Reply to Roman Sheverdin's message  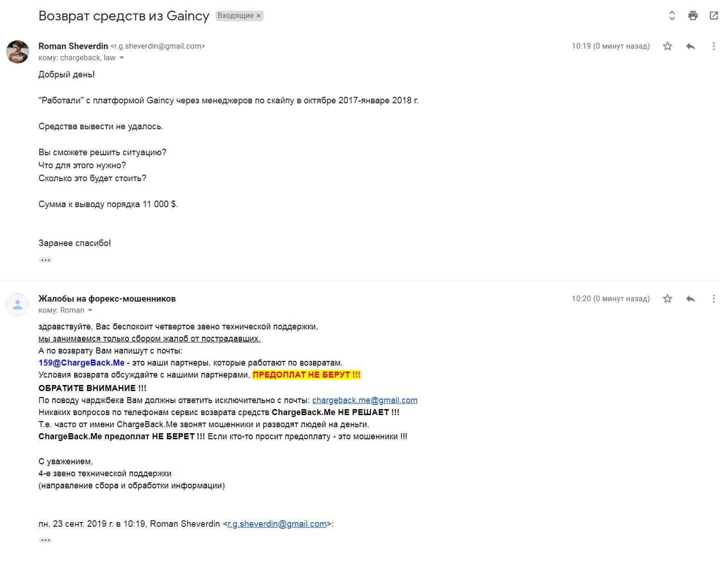(690, 46)
